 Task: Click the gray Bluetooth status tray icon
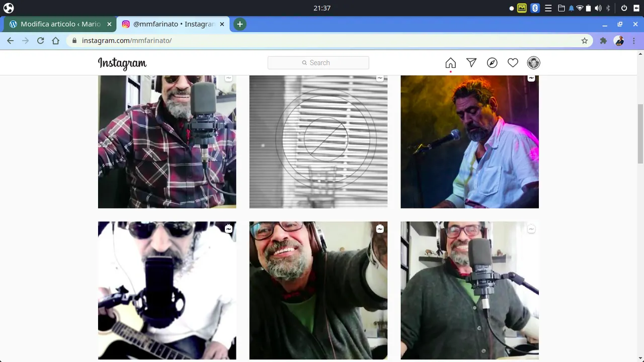[608, 8]
